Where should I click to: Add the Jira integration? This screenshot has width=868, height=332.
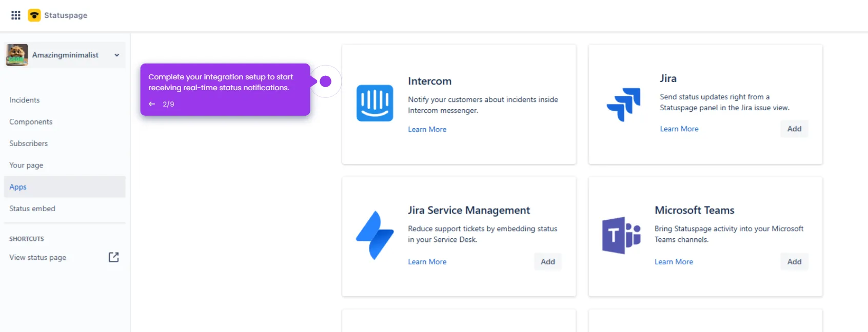click(x=794, y=129)
